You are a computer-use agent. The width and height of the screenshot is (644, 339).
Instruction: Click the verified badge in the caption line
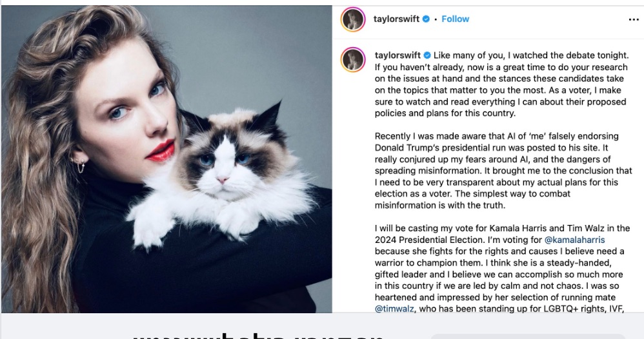(427, 55)
